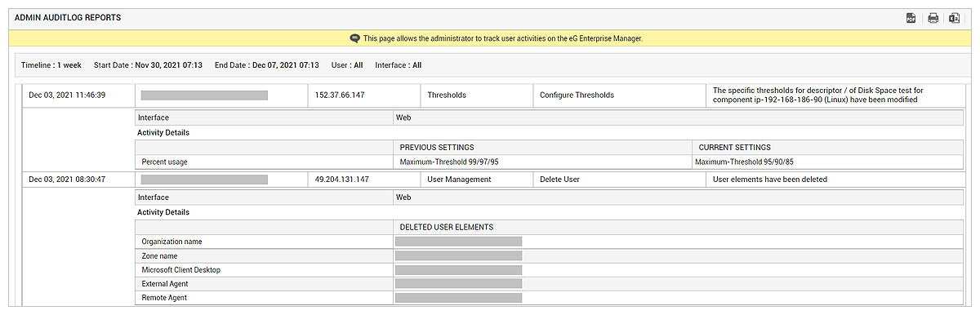
Task: Click the DELETED USER ELEMENTS header
Action: tap(446, 227)
